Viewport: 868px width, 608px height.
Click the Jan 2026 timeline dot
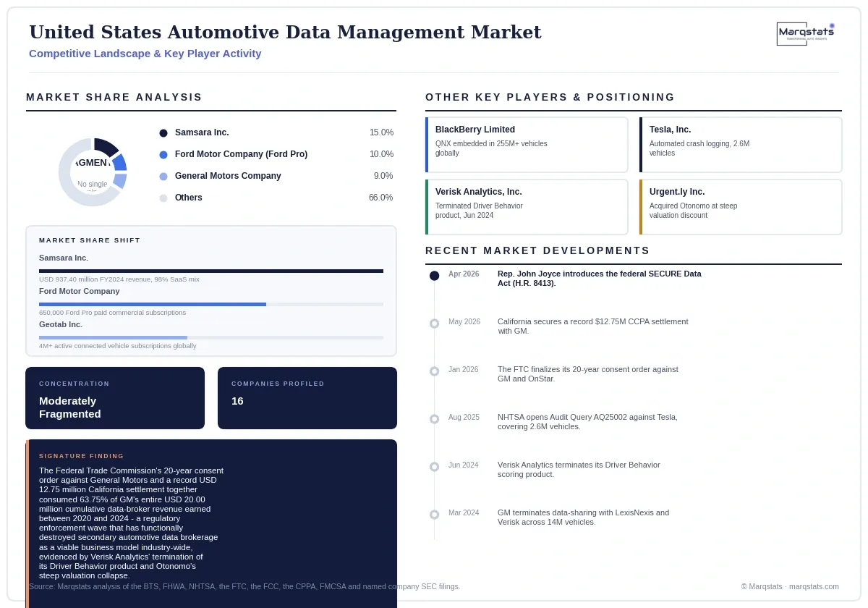(434, 371)
